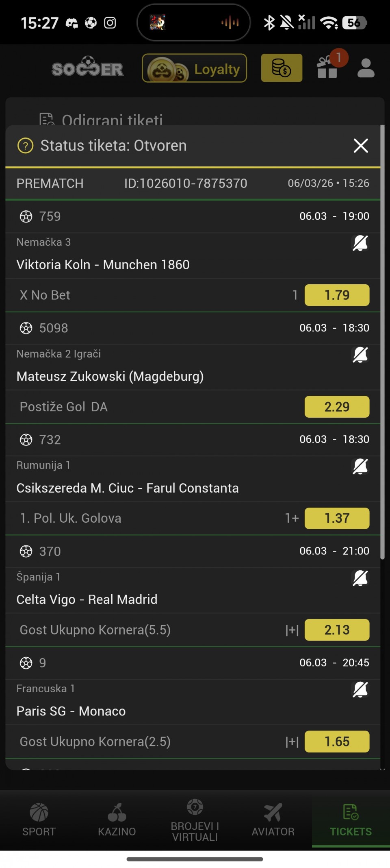Tap the ticket status question mark icon
Screen dimensions: 390x868
pyautogui.click(x=25, y=146)
